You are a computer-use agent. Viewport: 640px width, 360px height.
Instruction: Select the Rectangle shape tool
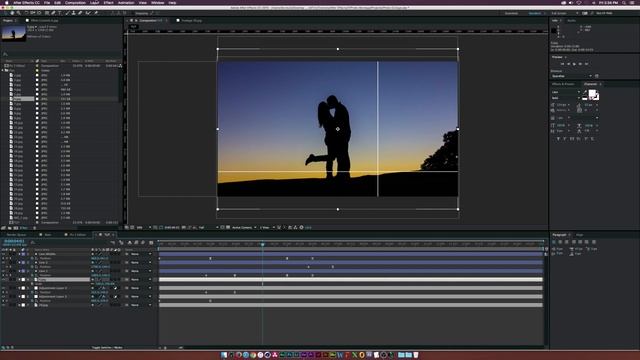click(x=47, y=13)
